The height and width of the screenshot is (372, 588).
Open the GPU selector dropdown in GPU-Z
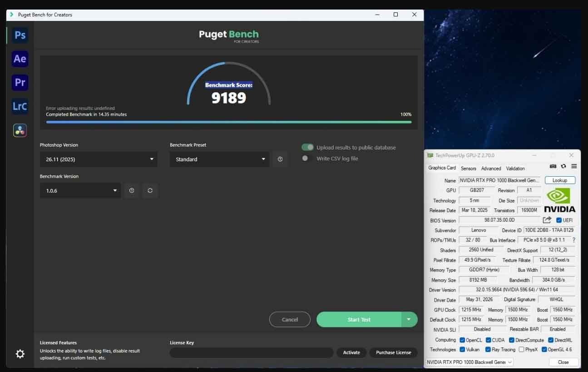pos(469,362)
